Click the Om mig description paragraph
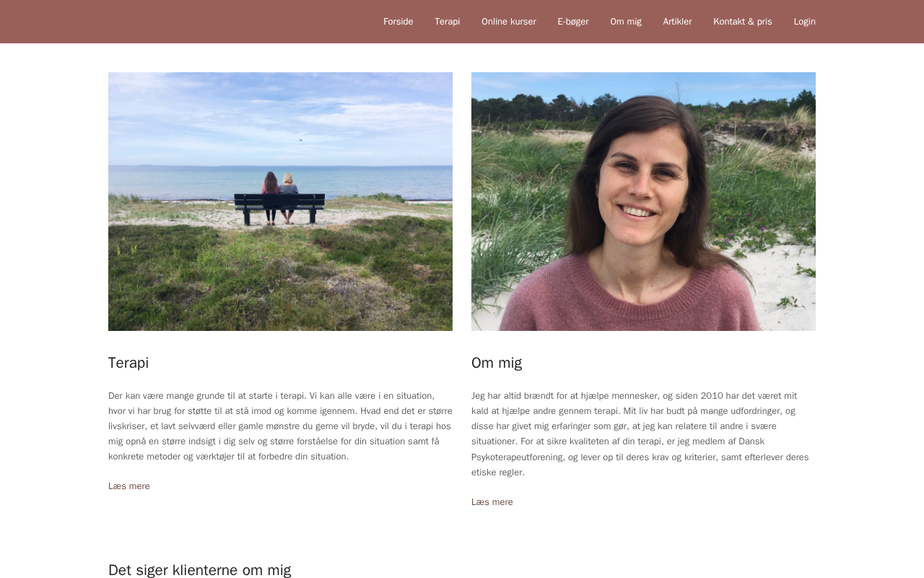Screen dimensions: 924x578 click(x=641, y=434)
